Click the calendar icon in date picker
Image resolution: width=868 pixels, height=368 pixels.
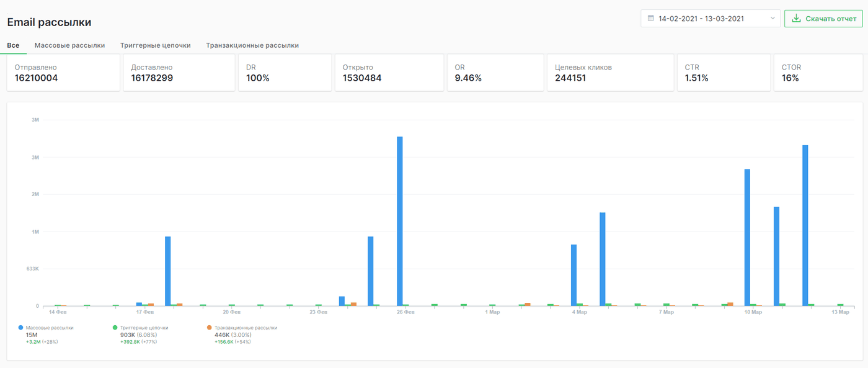[x=650, y=19]
